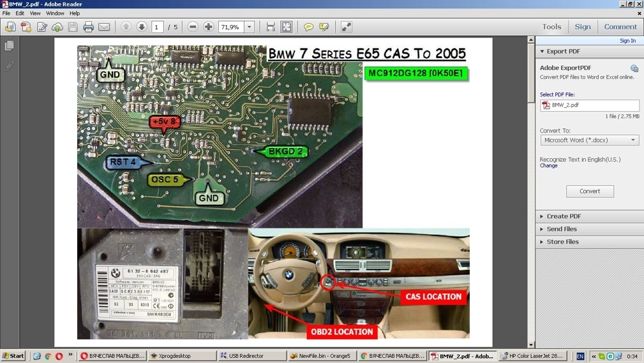Image resolution: width=644 pixels, height=363 pixels.
Task: Open the page thumbnails side panel icon
Action: (x=9, y=45)
